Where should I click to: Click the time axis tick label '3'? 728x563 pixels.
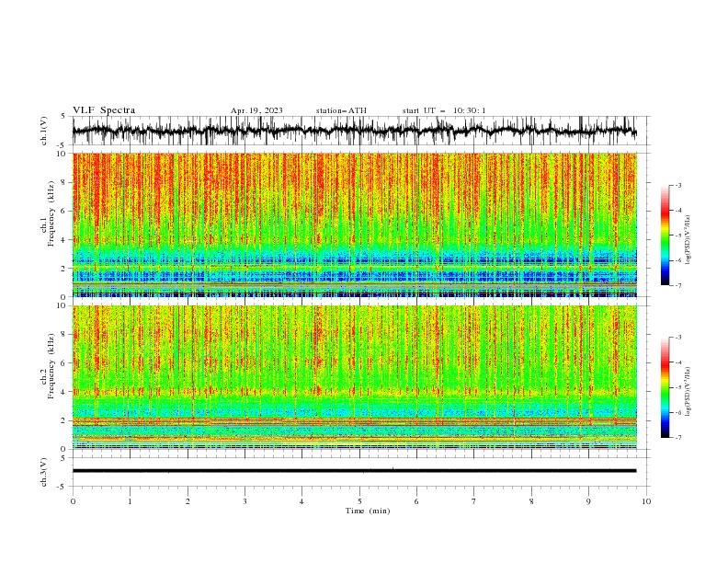tap(245, 501)
